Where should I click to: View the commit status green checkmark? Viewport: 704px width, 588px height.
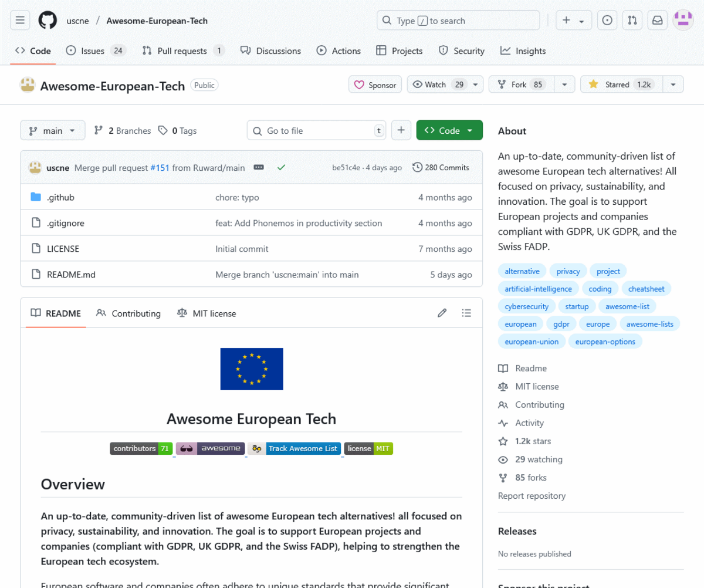click(281, 167)
